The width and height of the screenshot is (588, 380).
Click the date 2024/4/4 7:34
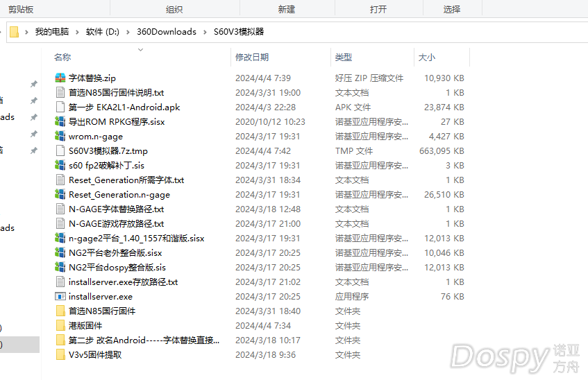pos(263,326)
